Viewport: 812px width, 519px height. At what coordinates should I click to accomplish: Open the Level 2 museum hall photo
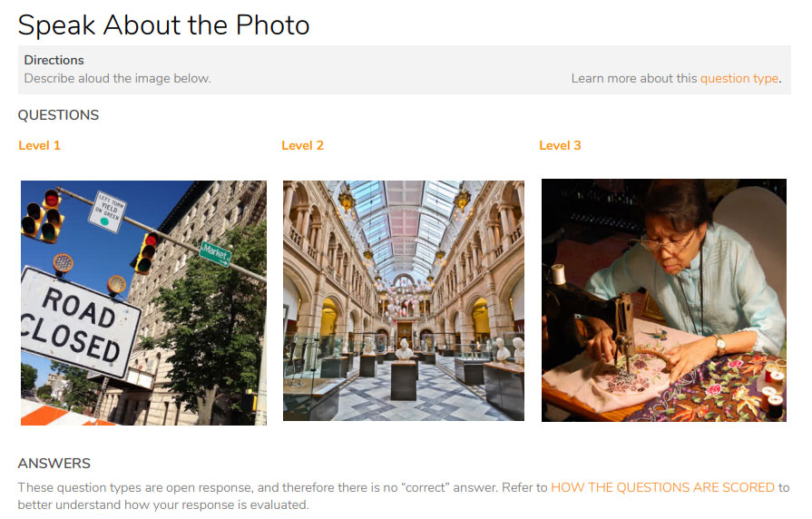tap(404, 300)
